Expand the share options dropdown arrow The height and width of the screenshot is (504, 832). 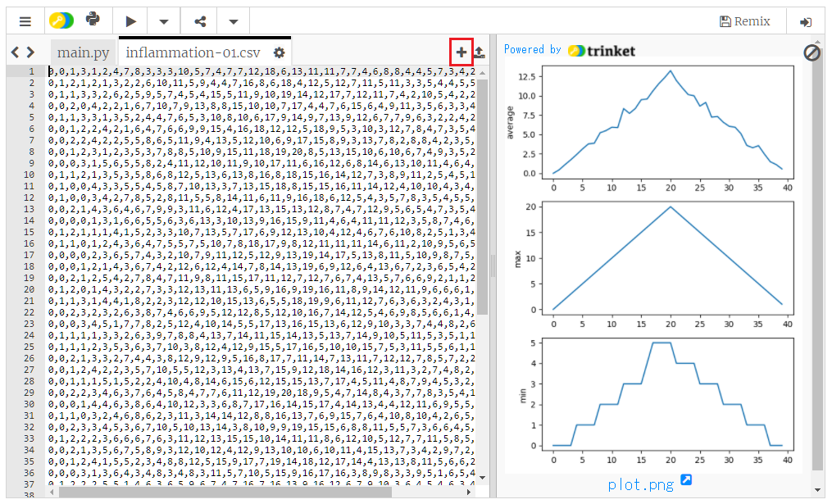[234, 22]
